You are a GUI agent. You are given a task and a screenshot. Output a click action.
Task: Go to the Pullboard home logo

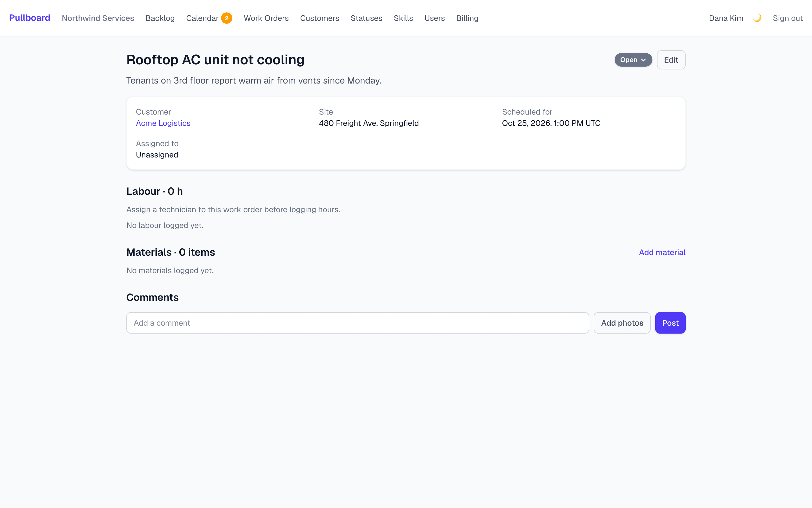pos(30,18)
